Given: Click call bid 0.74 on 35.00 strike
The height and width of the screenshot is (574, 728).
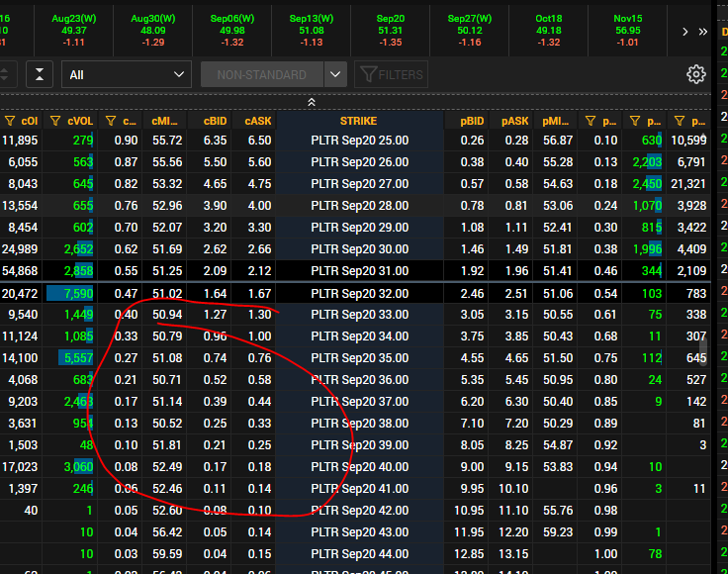Looking at the screenshot, I should click(215, 358).
